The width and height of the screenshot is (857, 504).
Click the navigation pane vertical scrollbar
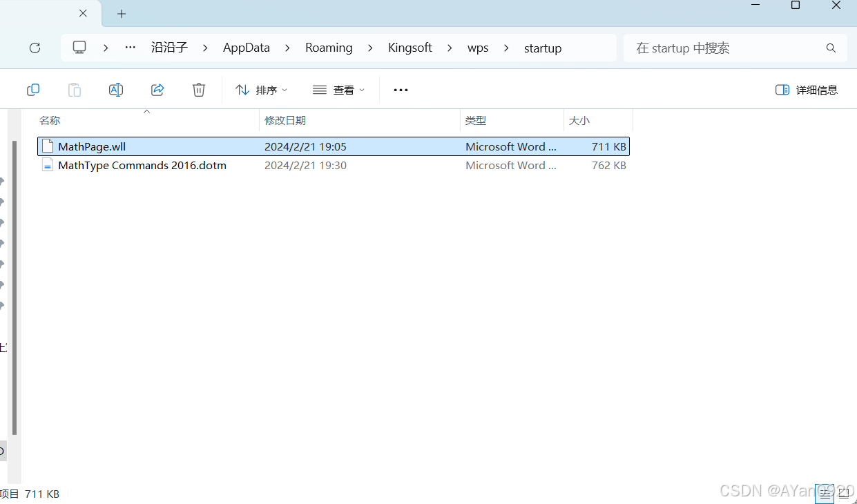click(x=15, y=287)
